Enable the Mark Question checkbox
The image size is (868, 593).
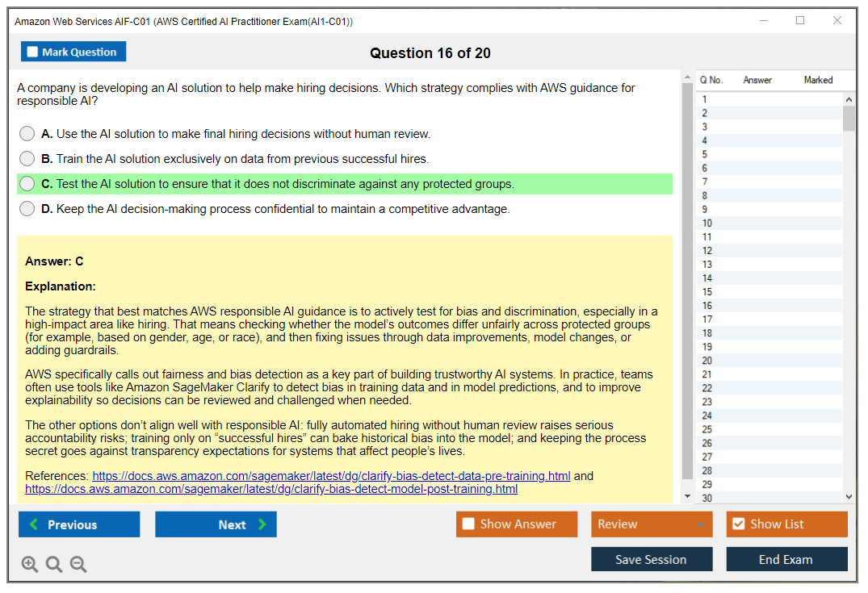coord(31,51)
